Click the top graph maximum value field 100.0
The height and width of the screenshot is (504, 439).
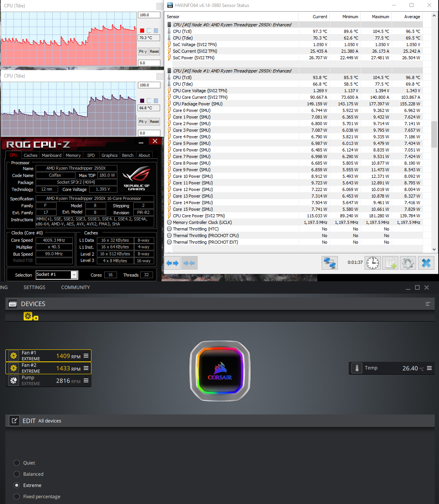(149, 15)
